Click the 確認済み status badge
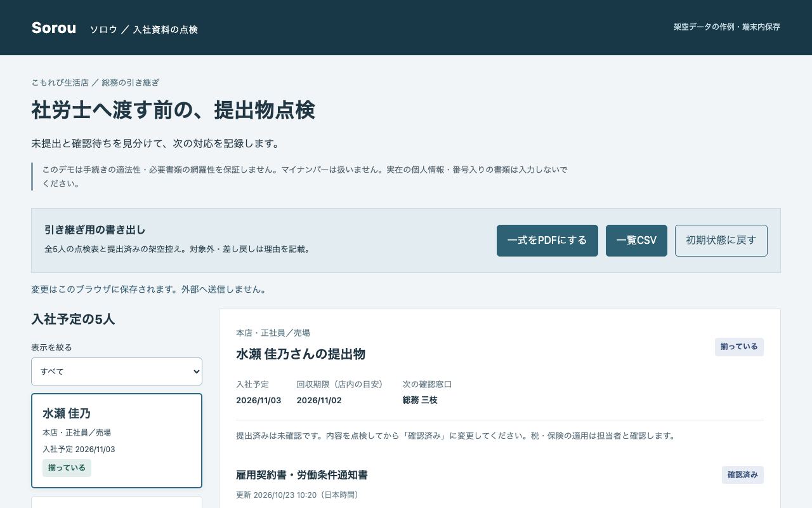 tap(742, 475)
